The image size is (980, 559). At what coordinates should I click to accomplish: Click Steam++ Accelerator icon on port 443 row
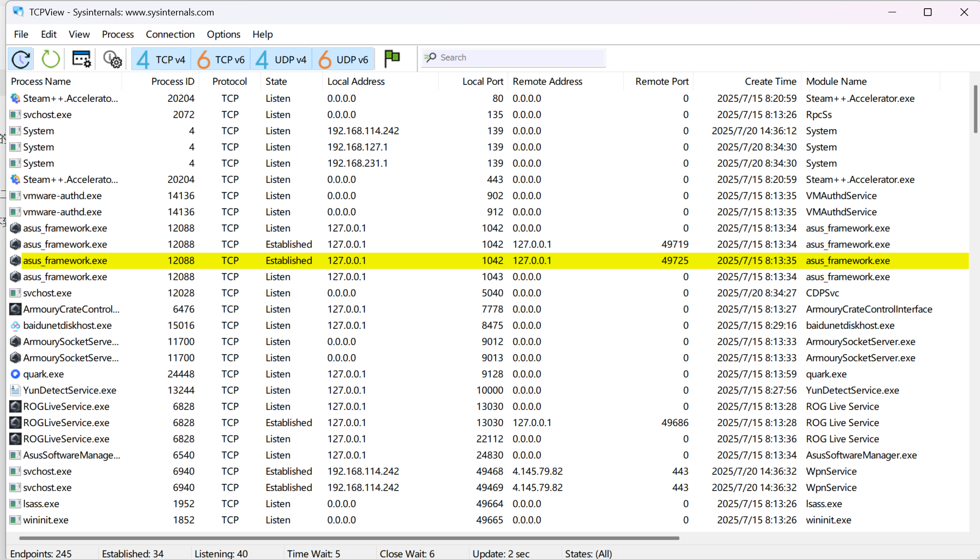15,180
